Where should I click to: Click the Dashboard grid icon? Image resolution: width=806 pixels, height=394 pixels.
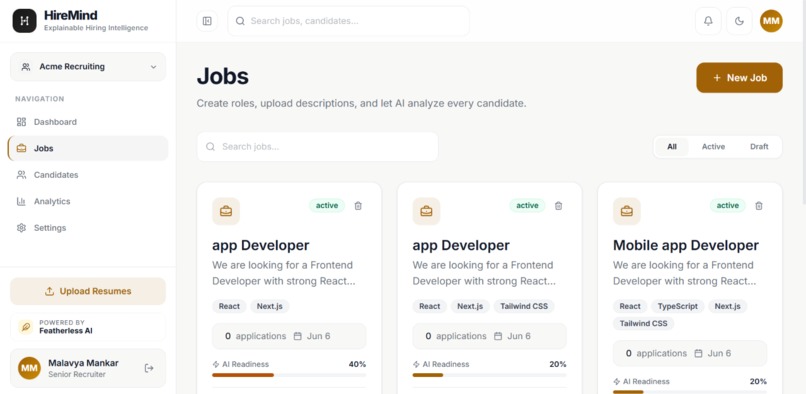[x=21, y=122]
